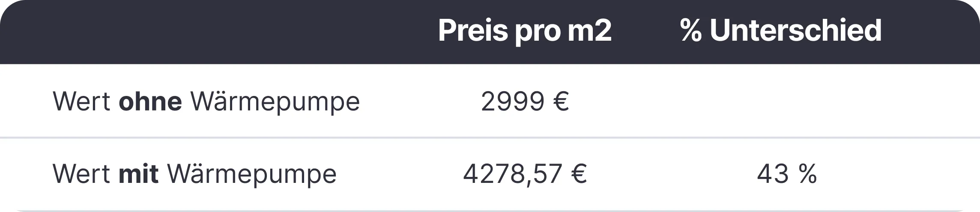Click the word "Wert" in the second row
Image resolution: width=980 pixels, height=212 pixels.
(82, 174)
